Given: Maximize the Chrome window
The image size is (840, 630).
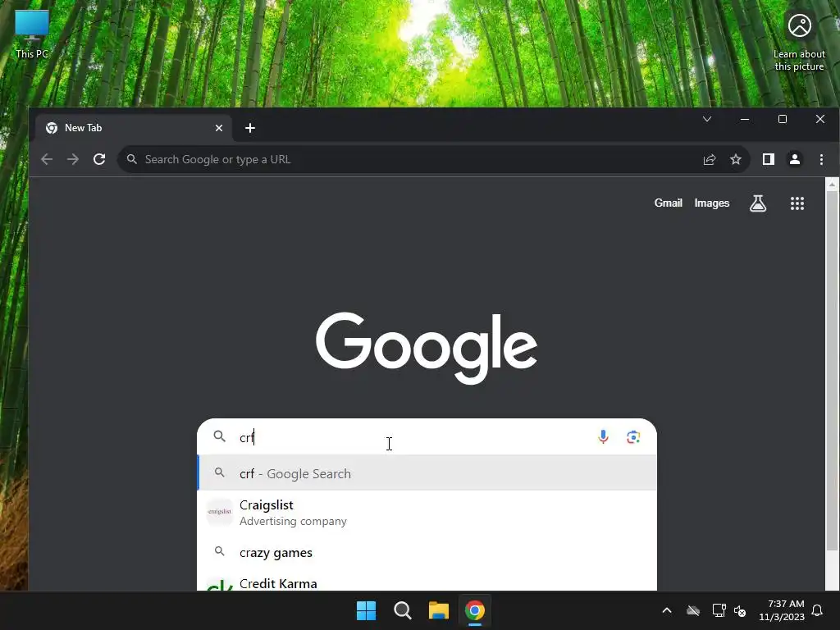Looking at the screenshot, I should (782, 119).
